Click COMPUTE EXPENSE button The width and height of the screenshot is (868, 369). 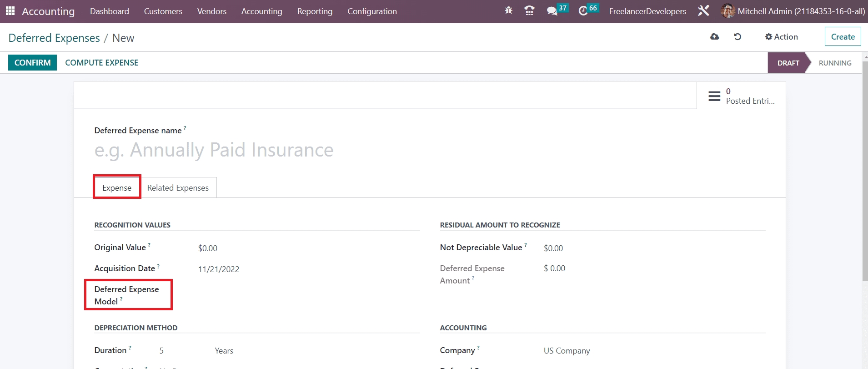click(x=101, y=63)
